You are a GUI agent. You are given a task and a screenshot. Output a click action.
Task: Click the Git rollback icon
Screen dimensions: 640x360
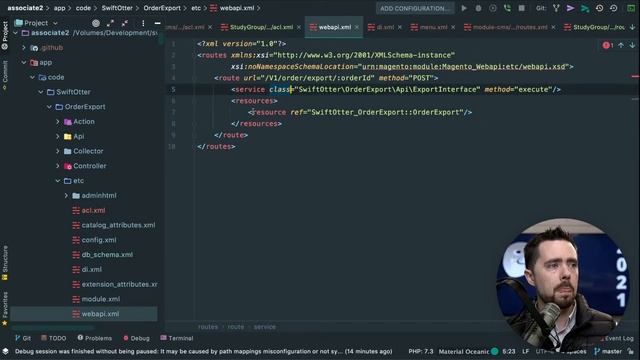pos(613,8)
